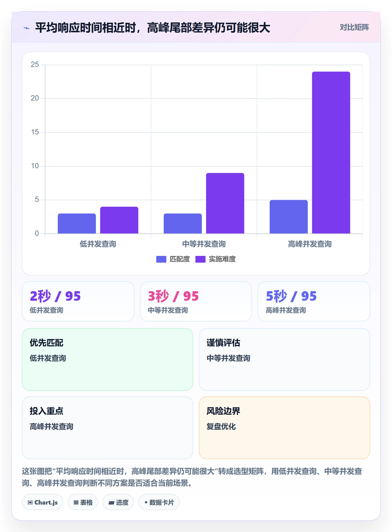Click the 对比矩阵 label in the header
The height and width of the screenshot is (532, 392).
point(354,27)
